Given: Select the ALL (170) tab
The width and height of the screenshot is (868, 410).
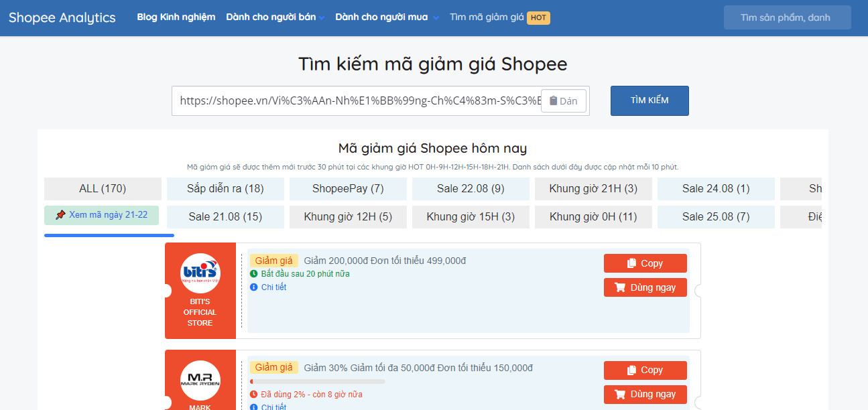Looking at the screenshot, I should (103, 189).
